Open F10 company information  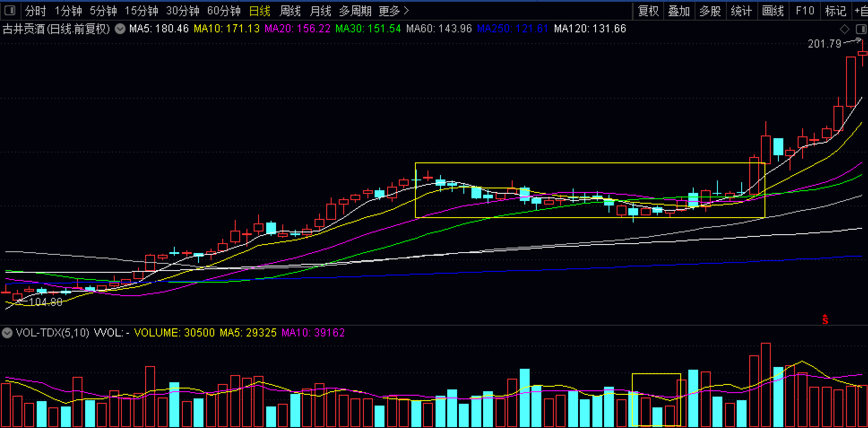[805, 11]
